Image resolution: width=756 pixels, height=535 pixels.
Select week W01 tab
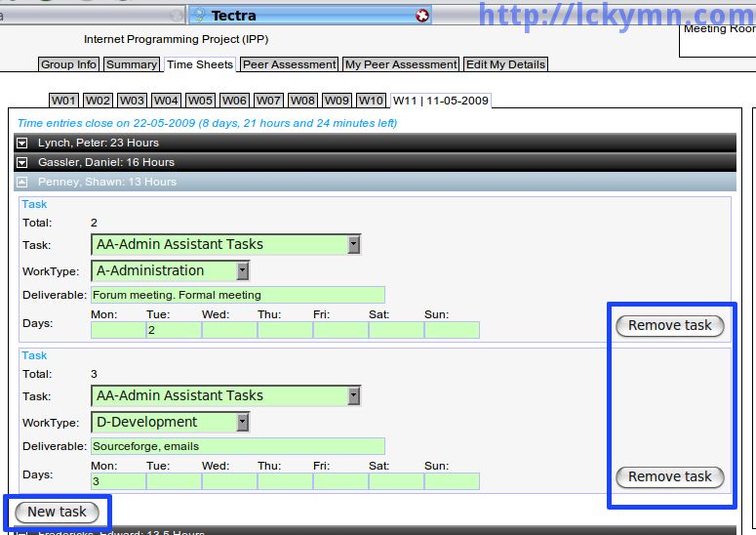(63, 101)
